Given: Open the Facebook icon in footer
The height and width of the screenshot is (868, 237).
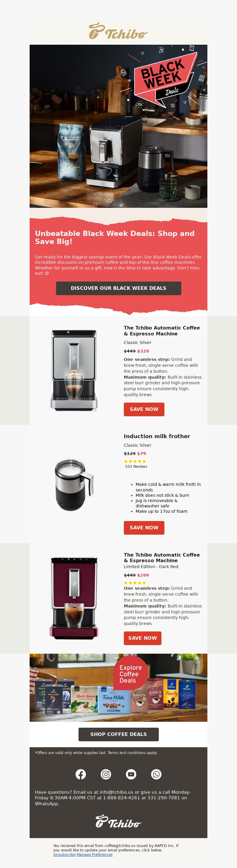Looking at the screenshot, I should tap(81, 774).
